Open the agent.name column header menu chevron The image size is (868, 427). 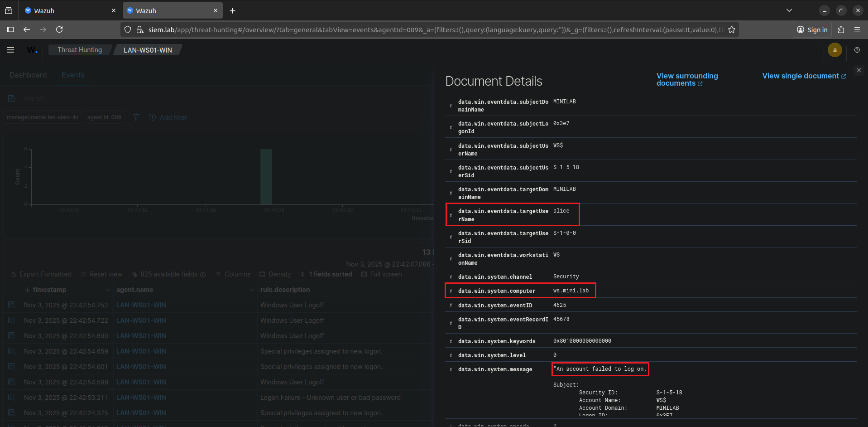251,290
